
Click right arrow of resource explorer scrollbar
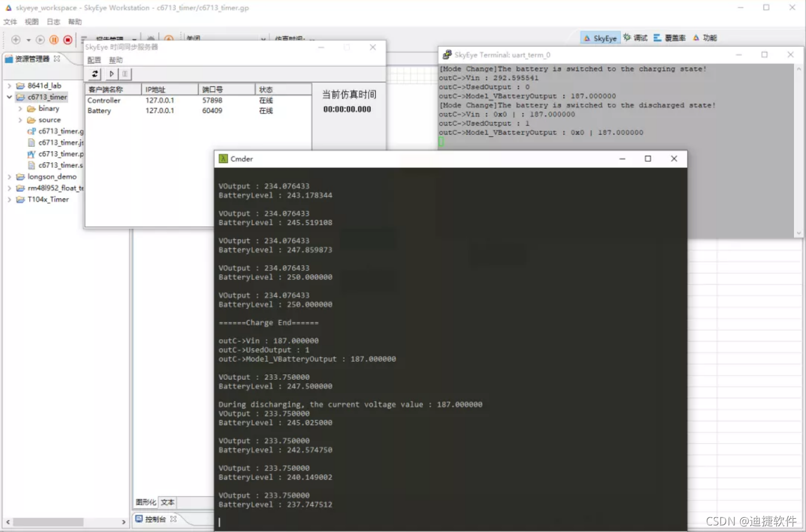124,522
